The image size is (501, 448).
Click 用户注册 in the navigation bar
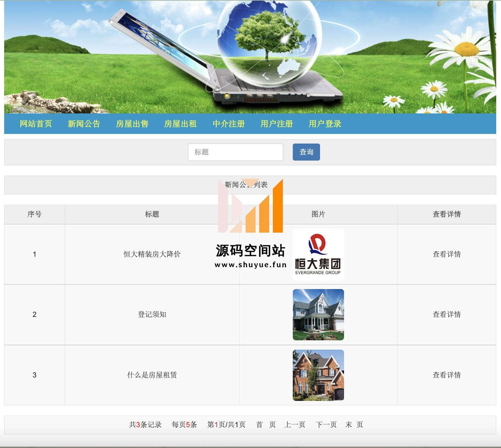click(277, 124)
